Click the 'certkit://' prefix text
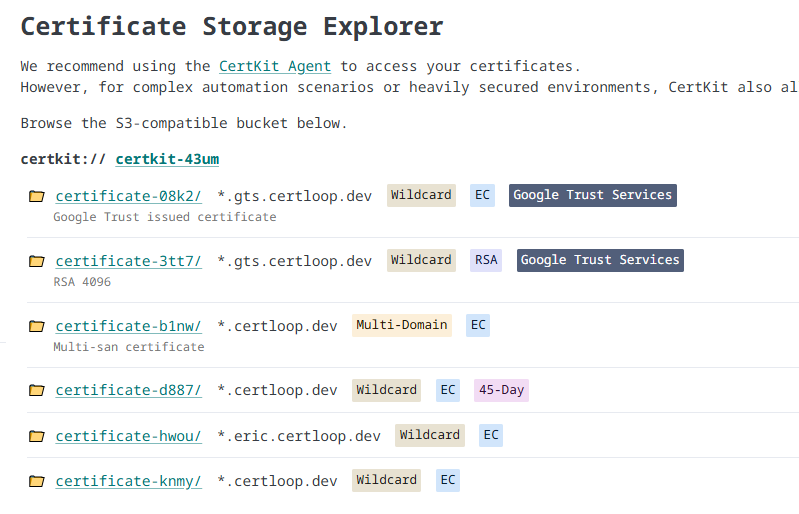The height and width of the screenshot is (514, 799). tap(63, 159)
